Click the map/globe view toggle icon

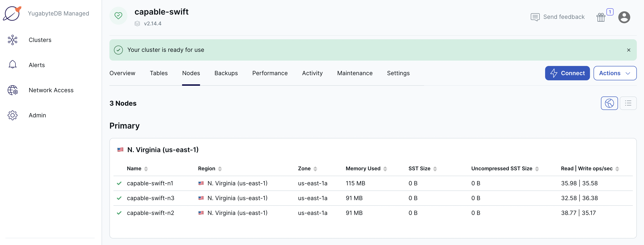(x=610, y=103)
